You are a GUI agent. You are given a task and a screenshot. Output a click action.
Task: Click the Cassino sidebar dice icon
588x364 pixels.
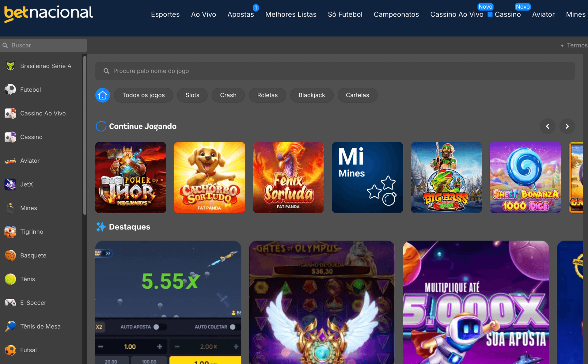click(x=10, y=137)
